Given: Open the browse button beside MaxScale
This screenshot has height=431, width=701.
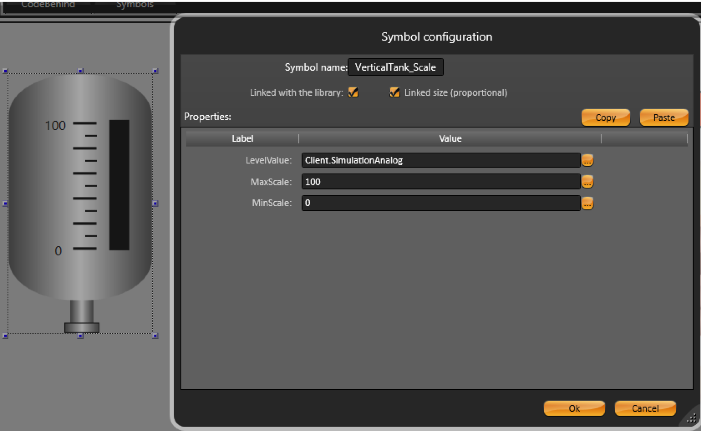Looking at the screenshot, I should [x=588, y=182].
